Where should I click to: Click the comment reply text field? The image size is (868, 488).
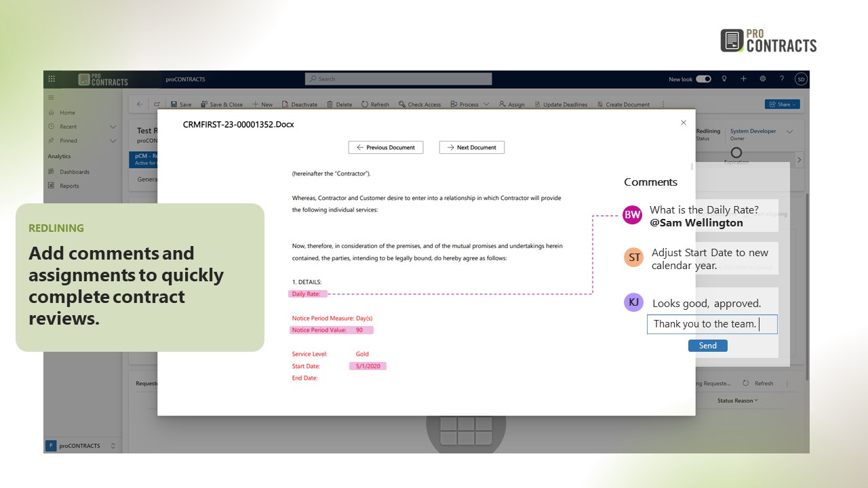(712, 324)
